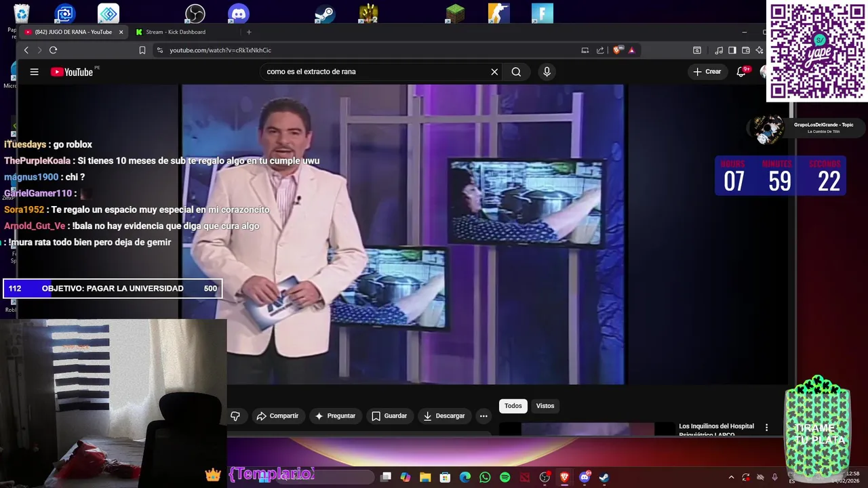Click the Guardar button
Screen dimensions: 868x488
[x=389, y=416]
